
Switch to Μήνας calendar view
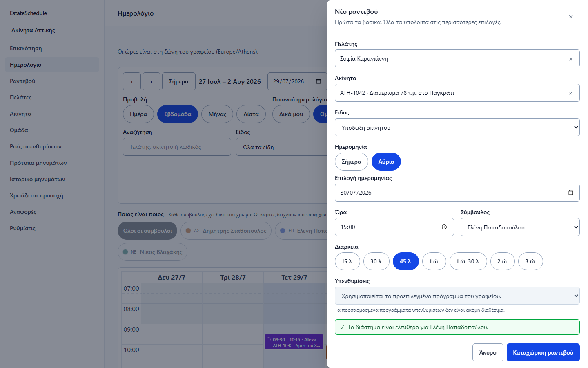[217, 114]
